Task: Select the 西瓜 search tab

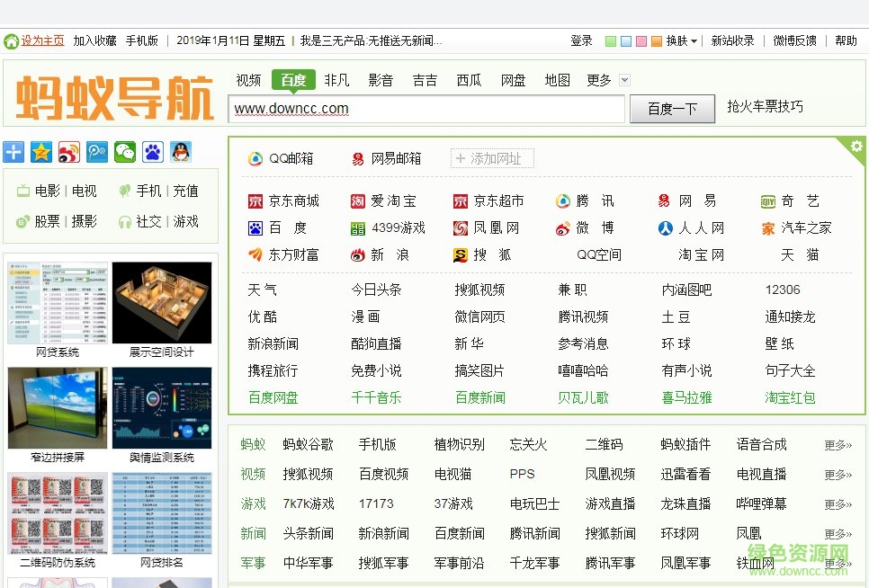Action: point(469,79)
